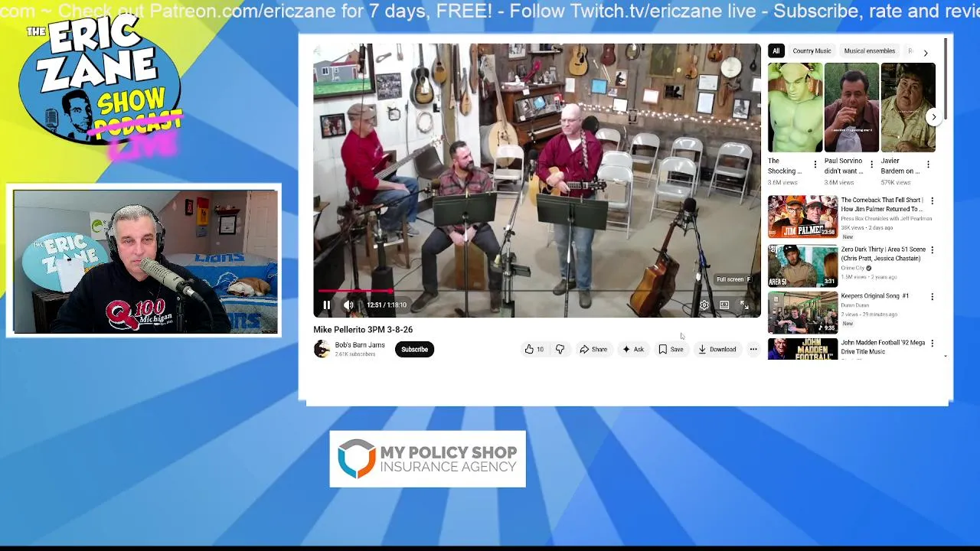Open options for the Keepers Original Song video

click(932, 297)
